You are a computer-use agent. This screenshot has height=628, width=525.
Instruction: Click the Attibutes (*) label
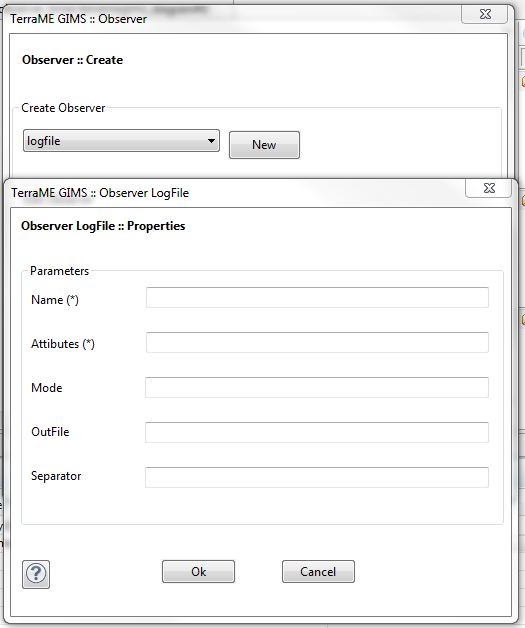point(63,344)
